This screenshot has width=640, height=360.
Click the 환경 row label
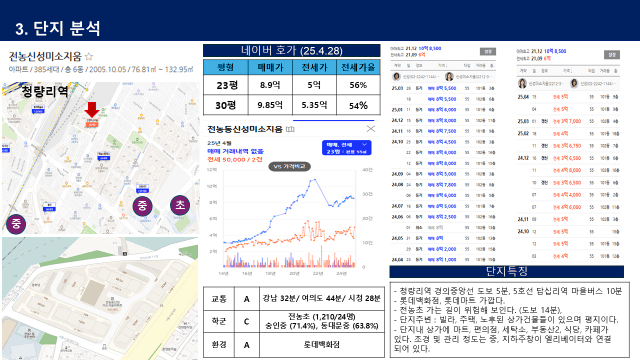[x=219, y=344]
